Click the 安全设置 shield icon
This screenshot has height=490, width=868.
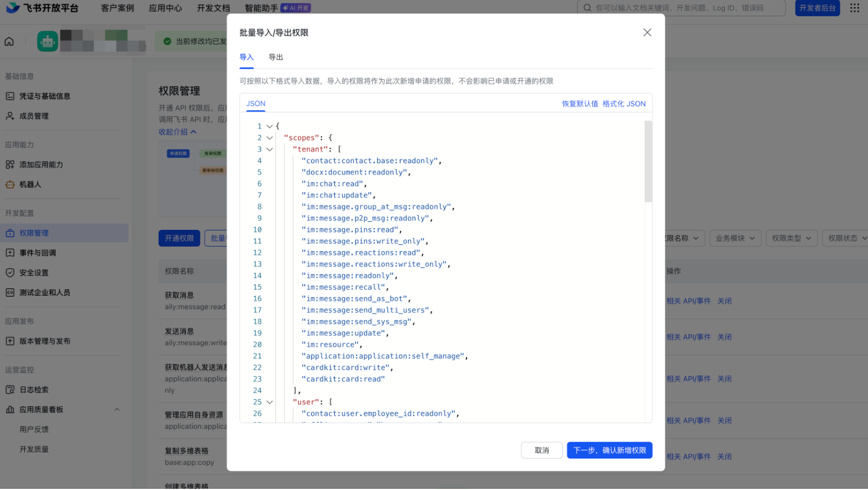[x=10, y=273]
